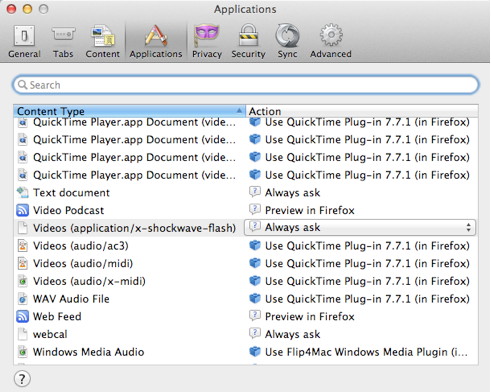This screenshot has width=491, height=392.
Task: Select the Text document content type
Action: (71, 193)
